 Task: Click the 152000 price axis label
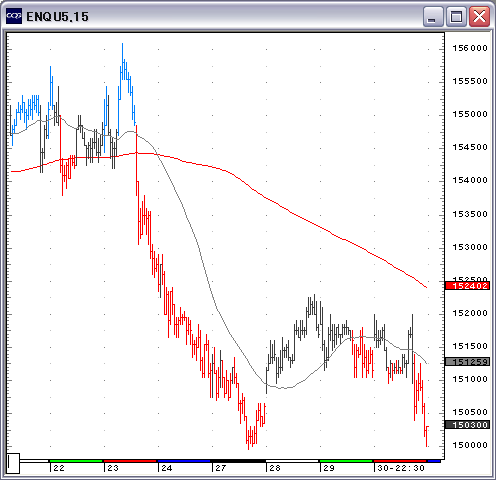pyautogui.click(x=470, y=313)
